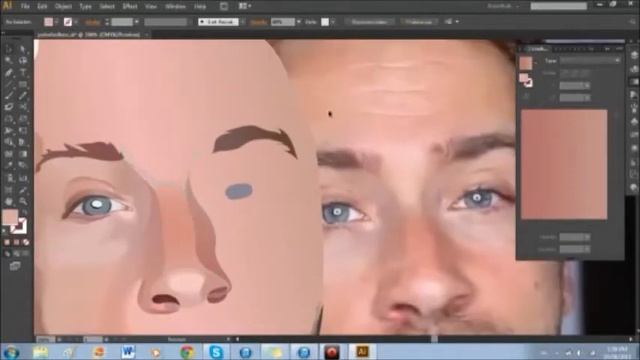Select the Shape Builder tool
This screenshot has width=640, height=360.
(9, 142)
